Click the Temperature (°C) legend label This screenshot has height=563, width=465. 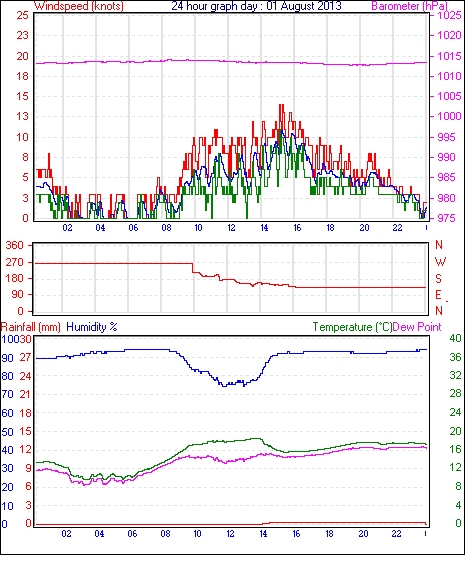tap(352, 327)
